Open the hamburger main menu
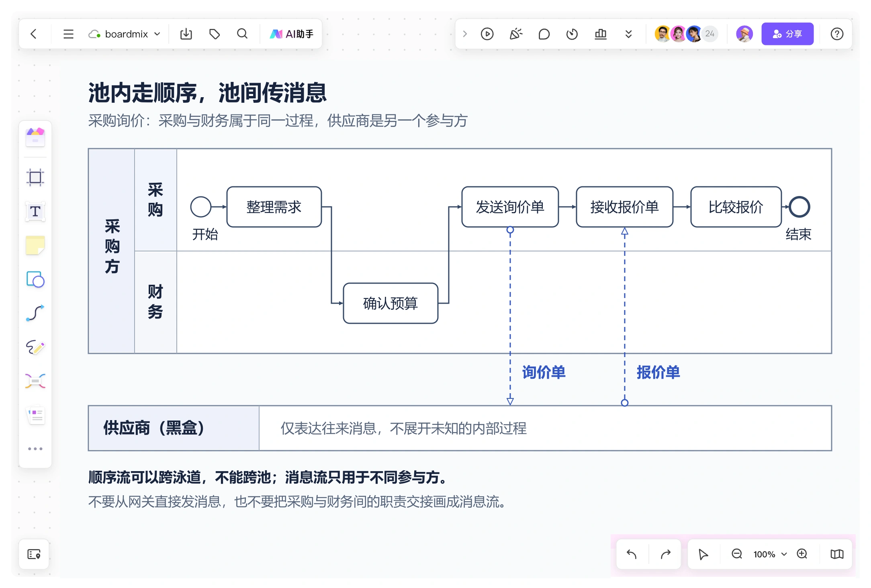Viewport: 871px width, 588px height. click(68, 34)
